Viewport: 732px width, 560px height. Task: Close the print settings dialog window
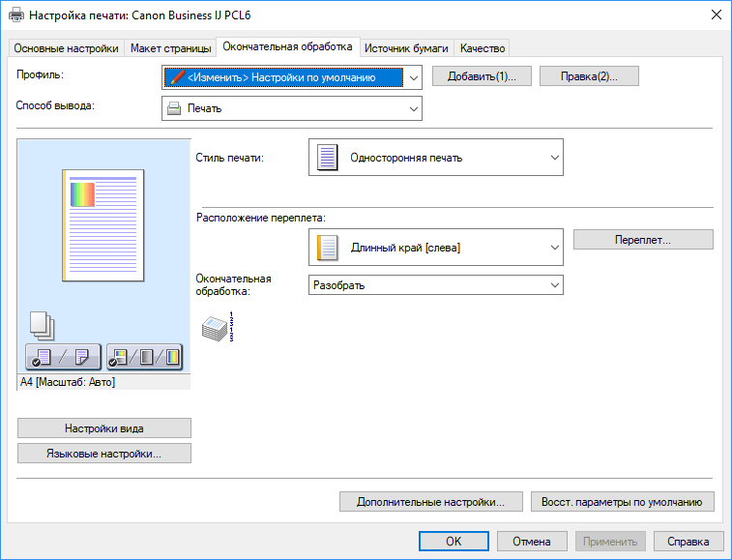point(717,15)
